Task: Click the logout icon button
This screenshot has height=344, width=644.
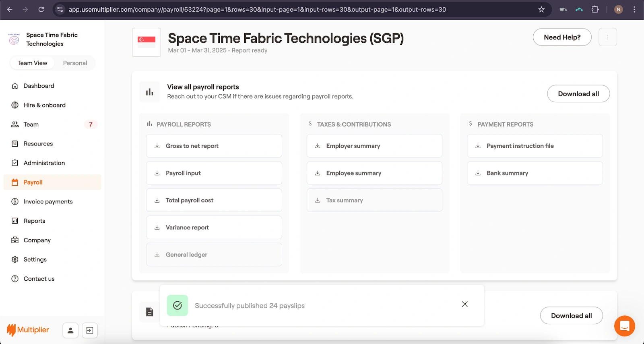Action: (90, 330)
